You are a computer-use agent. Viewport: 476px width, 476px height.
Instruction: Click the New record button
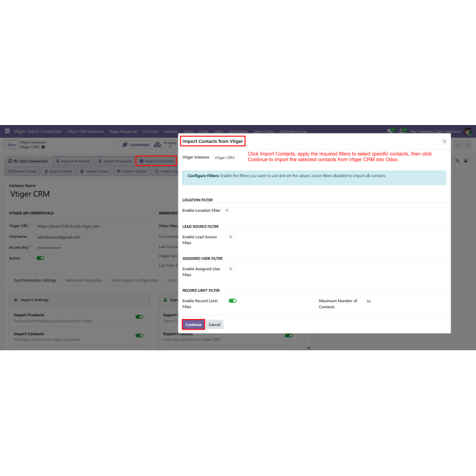[11, 145]
